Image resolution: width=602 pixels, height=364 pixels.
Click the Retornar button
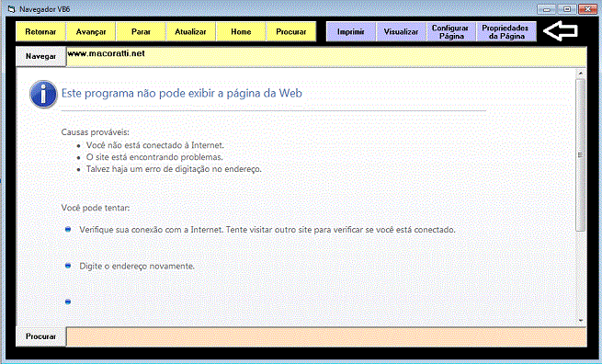[x=40, y=31]
